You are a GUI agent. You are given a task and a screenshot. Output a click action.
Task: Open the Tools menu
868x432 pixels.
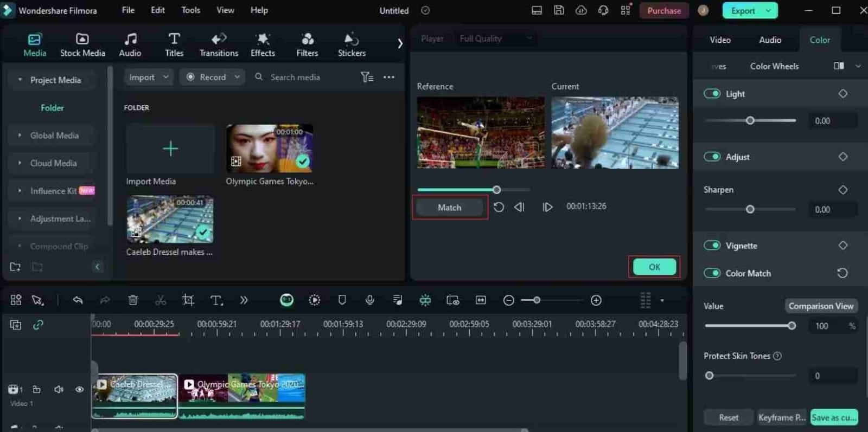[x=190, y=10]
